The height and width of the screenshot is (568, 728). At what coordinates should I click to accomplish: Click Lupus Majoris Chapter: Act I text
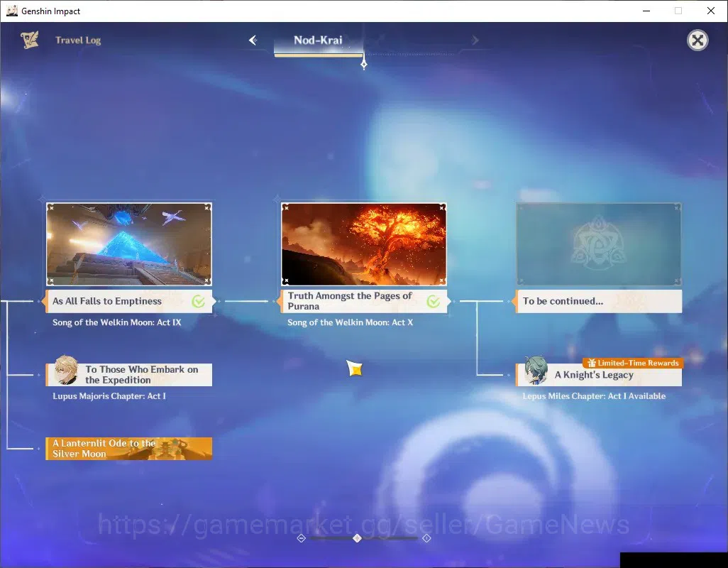(x=109, y=396)
